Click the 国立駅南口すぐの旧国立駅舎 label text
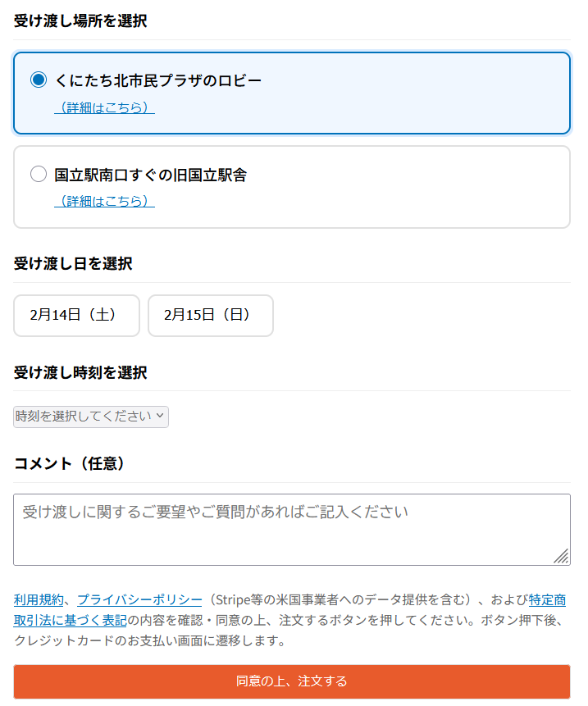Image resolution: width=588 pixels, height=706 pixels. [x=151, y=175]
